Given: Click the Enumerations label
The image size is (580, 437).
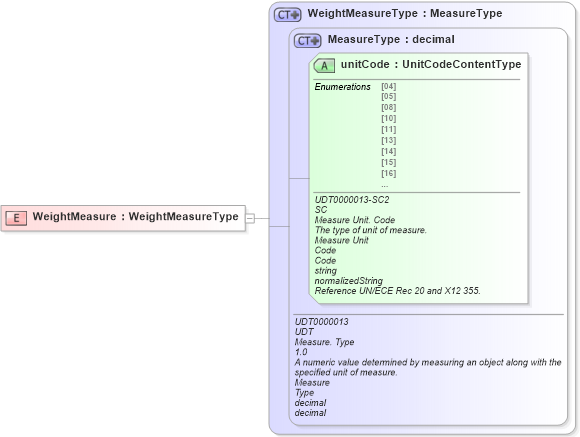Looking at the screenshot, I should (343, 87).
